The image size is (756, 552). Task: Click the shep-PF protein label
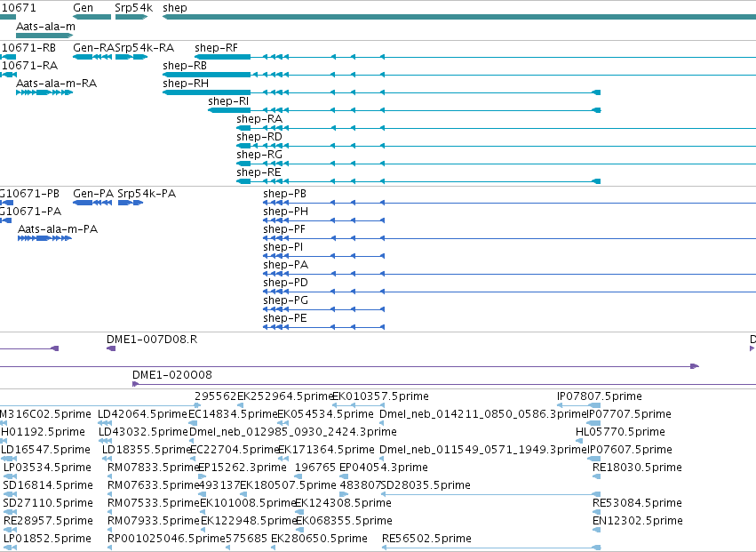(x=284, y=229)
